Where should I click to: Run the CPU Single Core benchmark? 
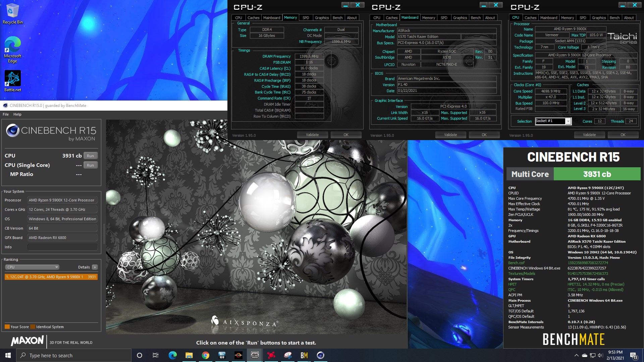[91, 165]
